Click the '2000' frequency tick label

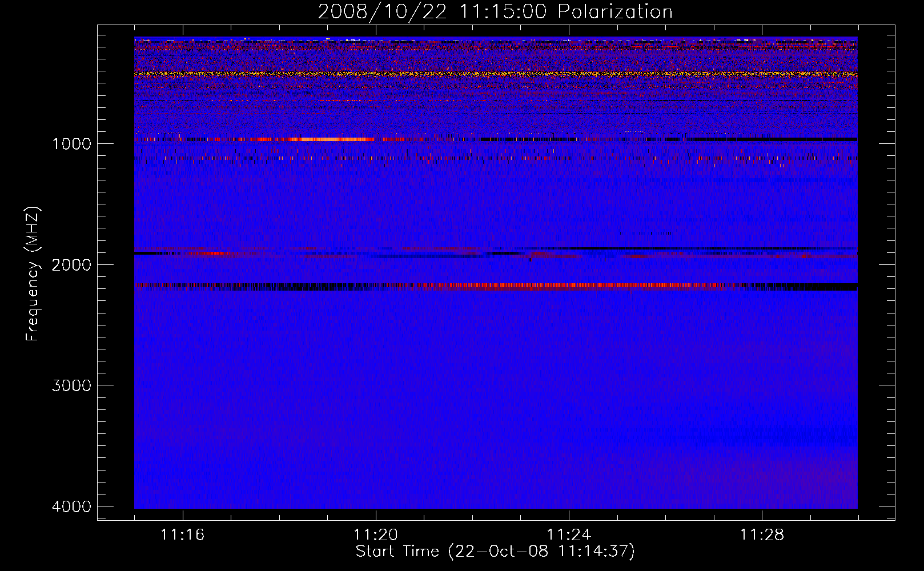pos(71,264)
